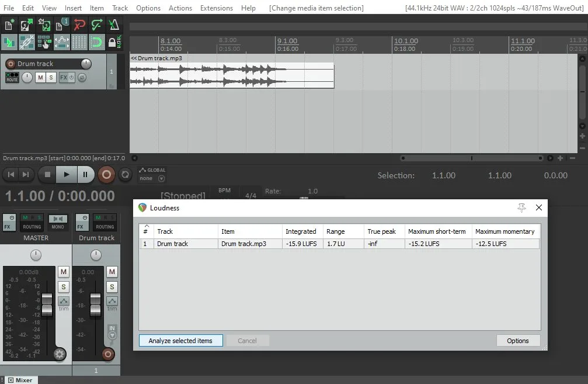Click the Drum track mixer volume fader

pyautogui.click(x=95, y=303)
